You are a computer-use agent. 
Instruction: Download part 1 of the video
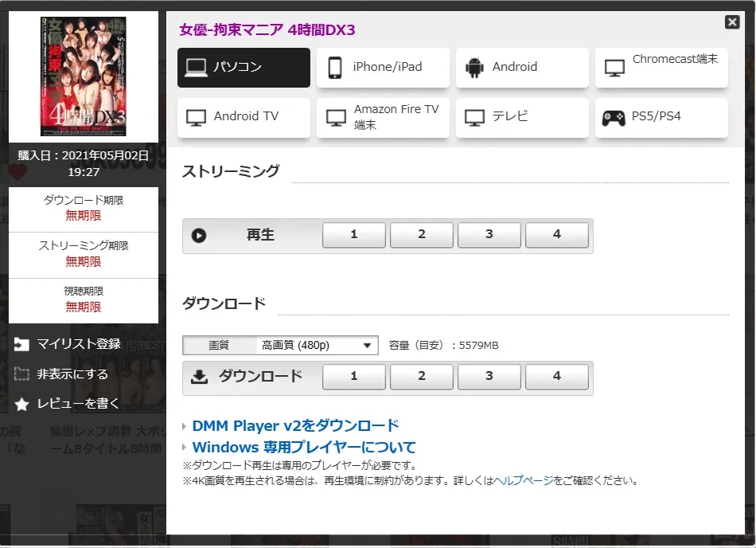coord(354,377)
